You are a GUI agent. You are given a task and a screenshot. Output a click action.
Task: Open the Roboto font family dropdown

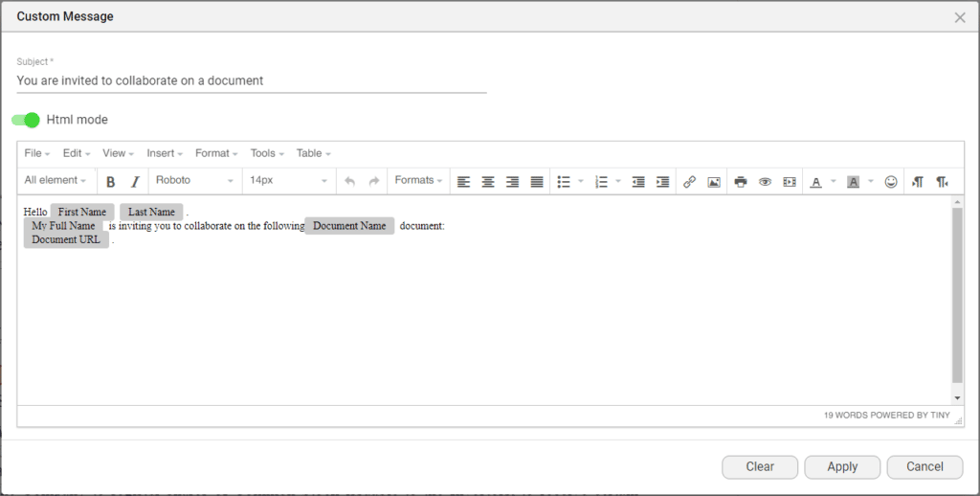(194, 180)
